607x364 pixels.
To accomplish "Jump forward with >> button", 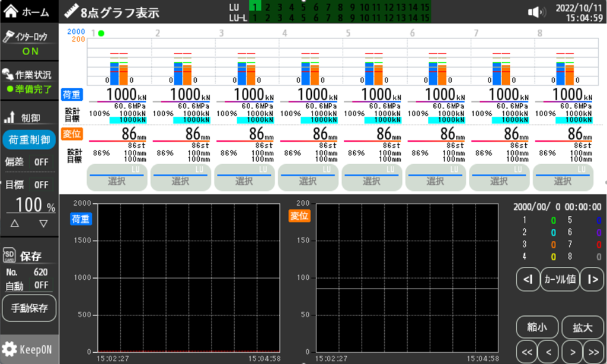I will (593, 352).
